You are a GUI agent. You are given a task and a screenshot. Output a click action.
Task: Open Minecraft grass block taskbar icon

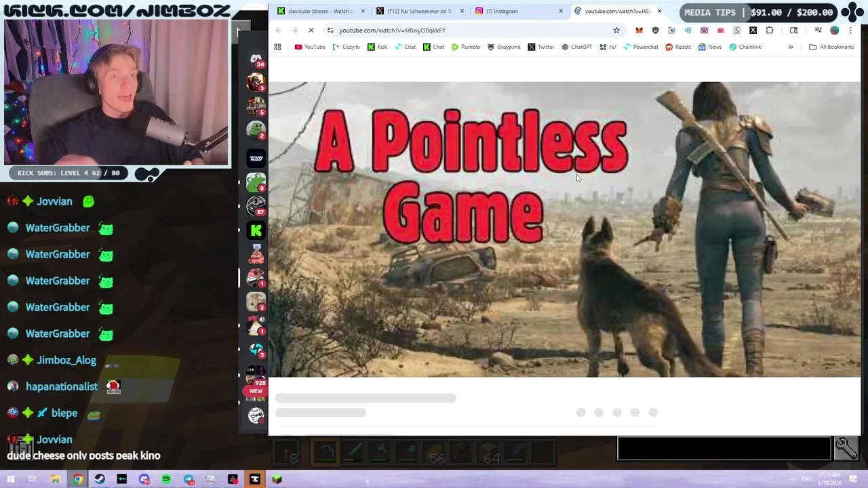click(x=277, y=479)
